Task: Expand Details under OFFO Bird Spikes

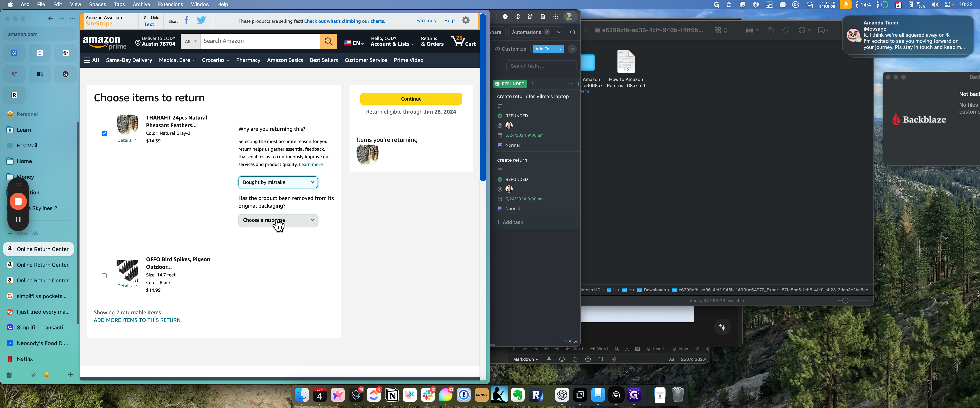Action: coord(127,286)
